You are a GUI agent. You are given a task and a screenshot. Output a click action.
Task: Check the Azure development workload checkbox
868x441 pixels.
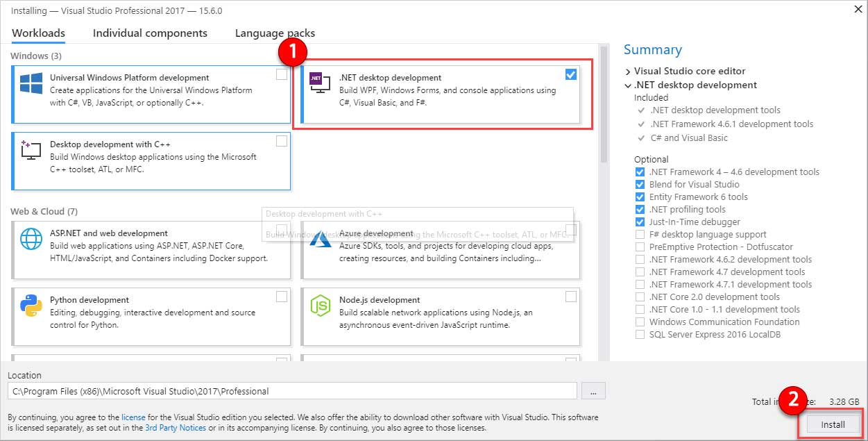coord(571,230)
